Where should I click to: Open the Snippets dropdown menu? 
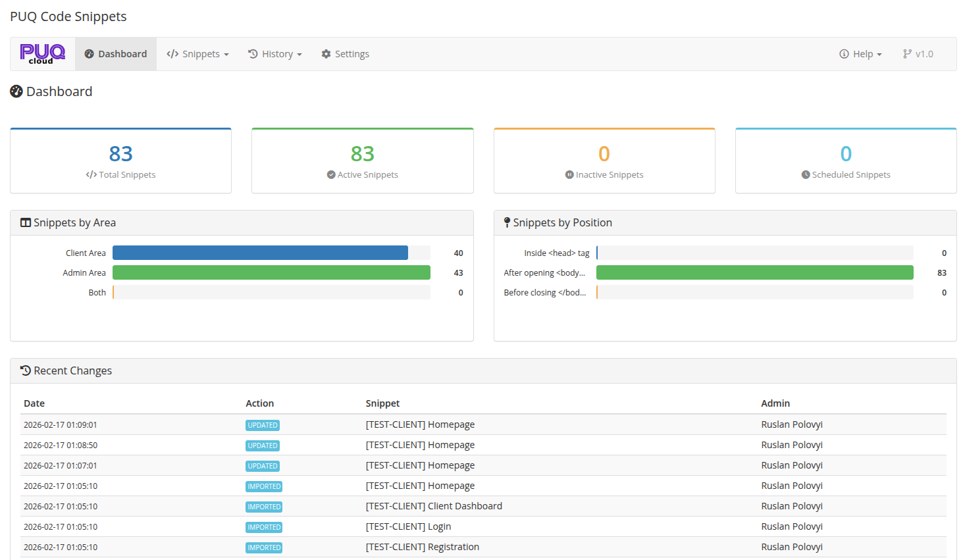[x=197, y=53]
